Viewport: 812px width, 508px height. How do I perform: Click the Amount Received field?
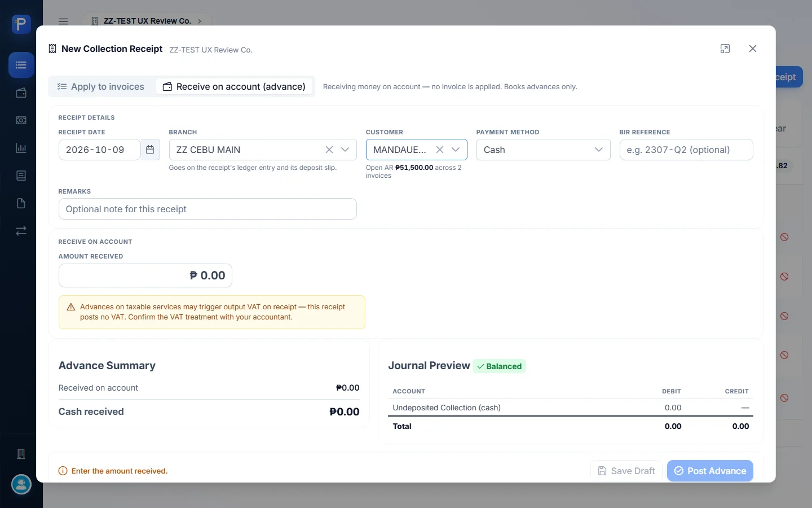(145, 275)
